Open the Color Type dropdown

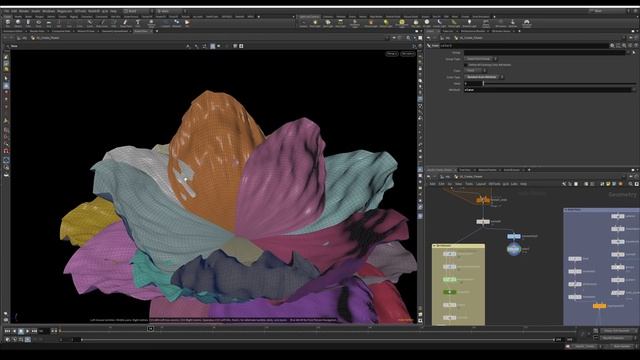[484, 77]
